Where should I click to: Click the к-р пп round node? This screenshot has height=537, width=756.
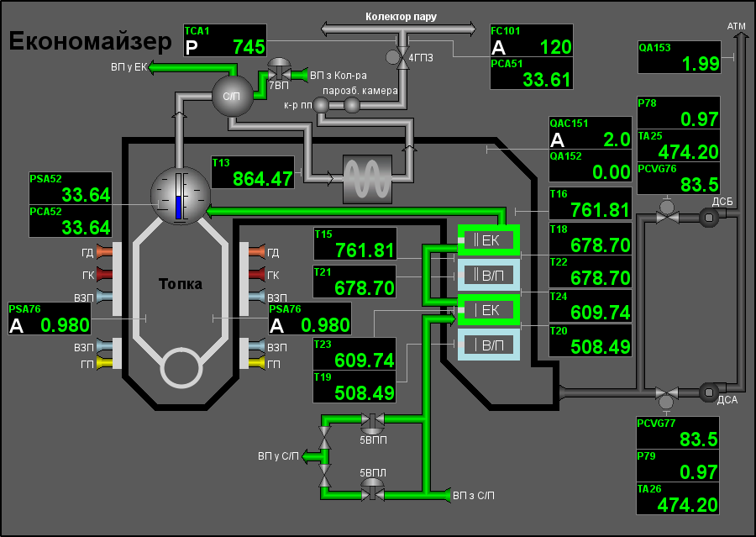321,105
